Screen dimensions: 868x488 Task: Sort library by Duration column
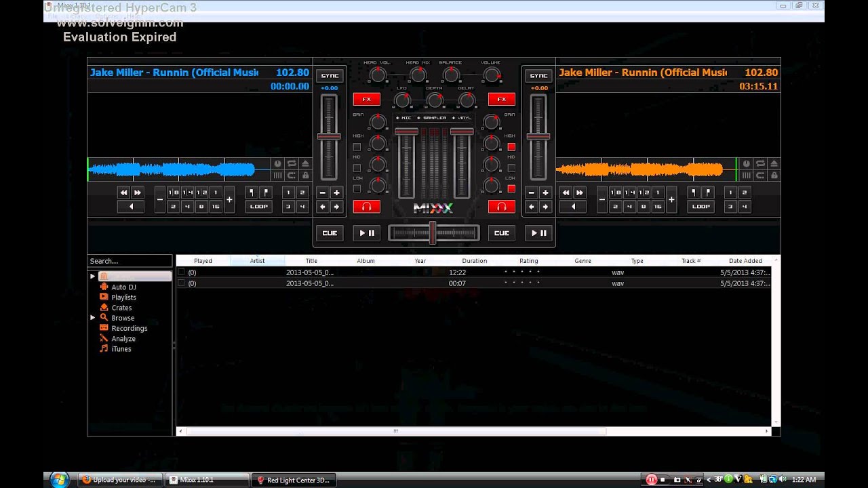pos(475,261)
